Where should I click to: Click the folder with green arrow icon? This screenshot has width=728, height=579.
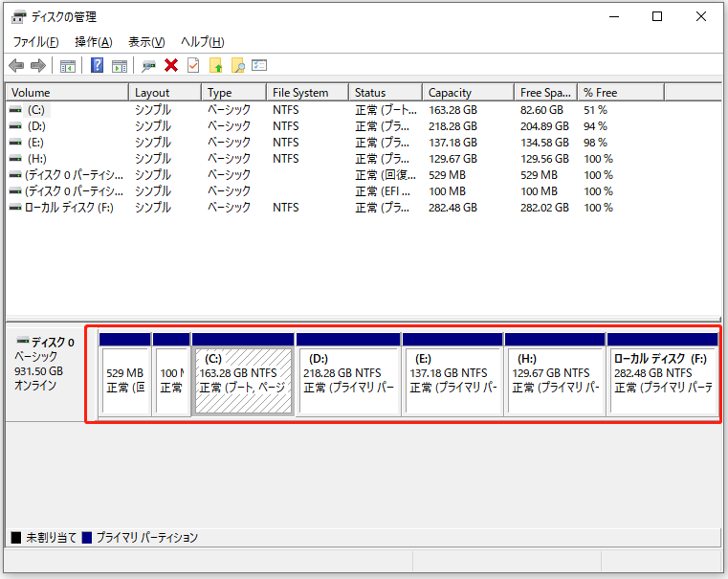(x=216, y=65)
